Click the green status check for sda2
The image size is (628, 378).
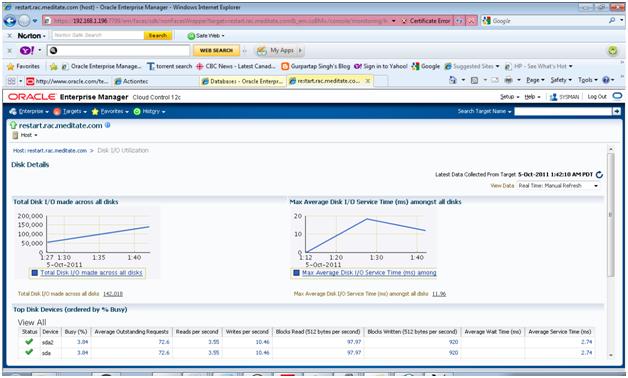(x=29, y=342)
